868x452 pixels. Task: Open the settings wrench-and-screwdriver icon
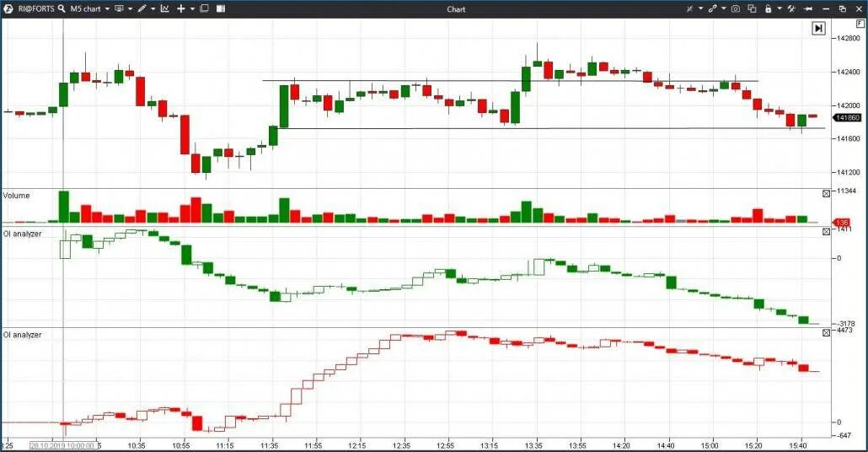click(x=791, y=9)
